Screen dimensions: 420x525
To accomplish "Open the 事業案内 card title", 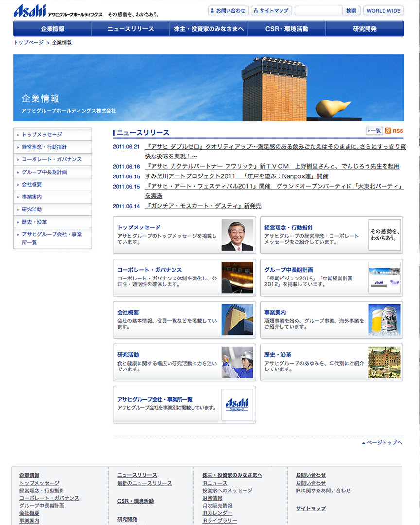I will coord(275,313).
